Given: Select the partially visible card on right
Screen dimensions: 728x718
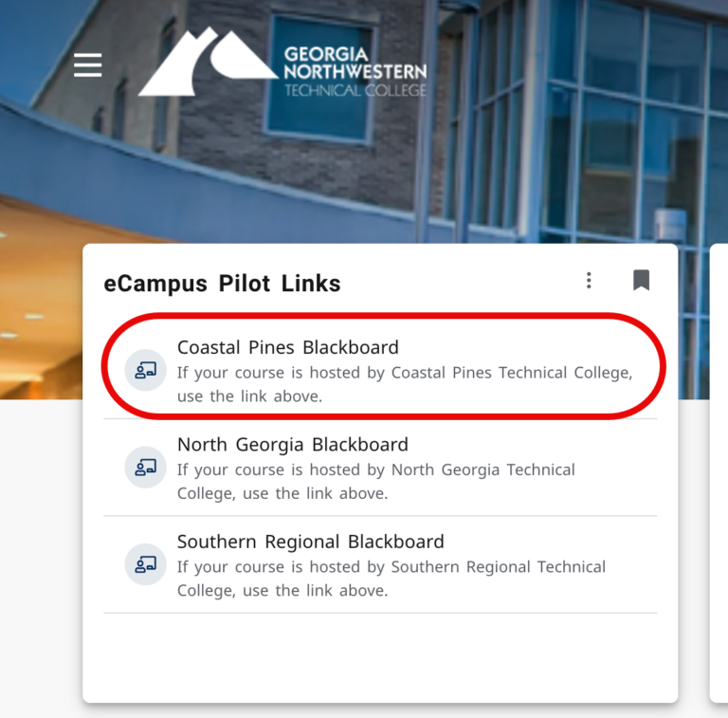Looking at the screenshot, I should click(x=719, y=474).
